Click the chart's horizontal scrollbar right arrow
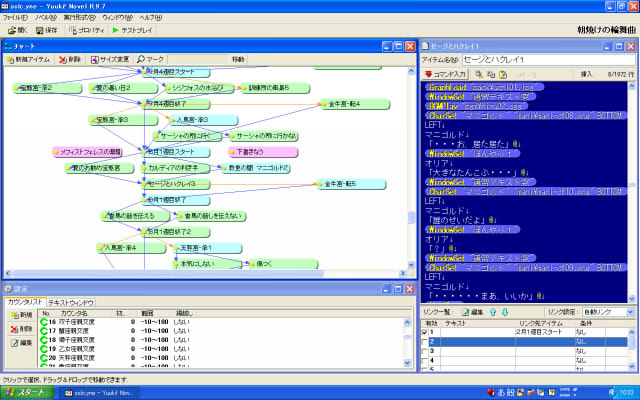 coord(403,273)
